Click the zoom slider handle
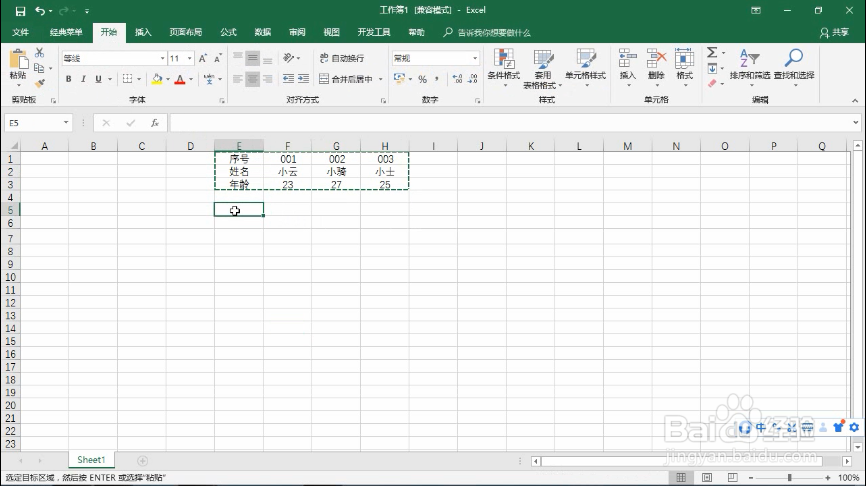Image resolution: width=866 pixels, height=486 pixels. coord(790,478)
